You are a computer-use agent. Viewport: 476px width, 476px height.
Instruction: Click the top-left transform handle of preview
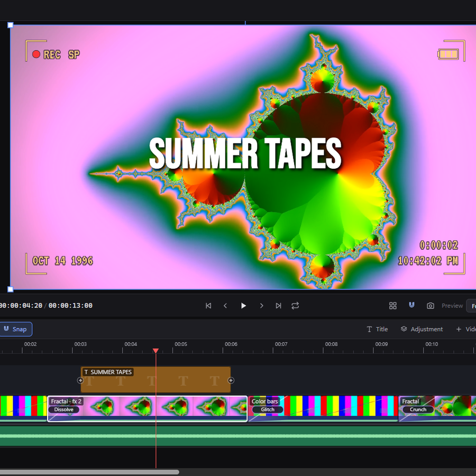point(11,25)
